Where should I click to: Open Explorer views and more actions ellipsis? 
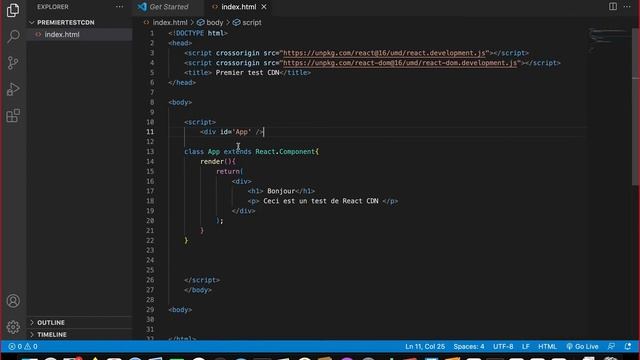click(x=119, y=7)
